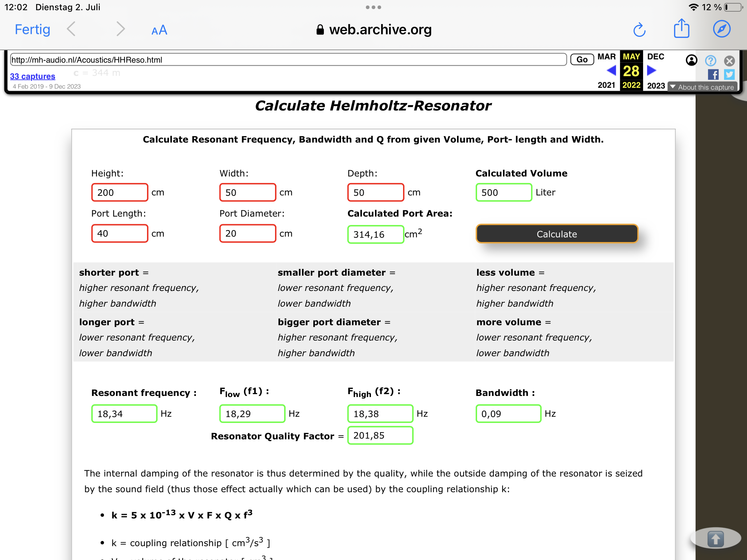The height and width of the screenshot is (560, 747).
Task: Expand About this capture dropdown
Action: [702, 87]
